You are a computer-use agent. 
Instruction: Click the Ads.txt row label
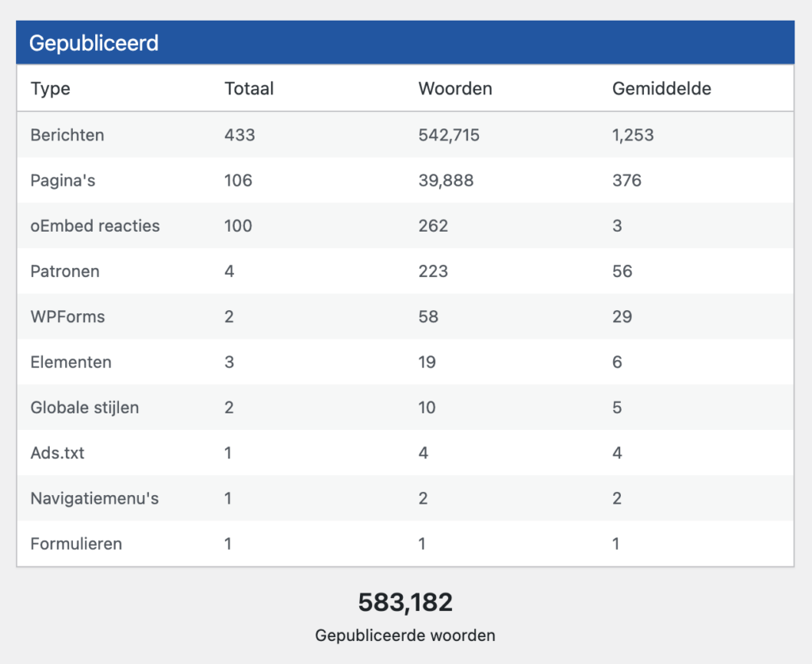click(x=57, y=453)
